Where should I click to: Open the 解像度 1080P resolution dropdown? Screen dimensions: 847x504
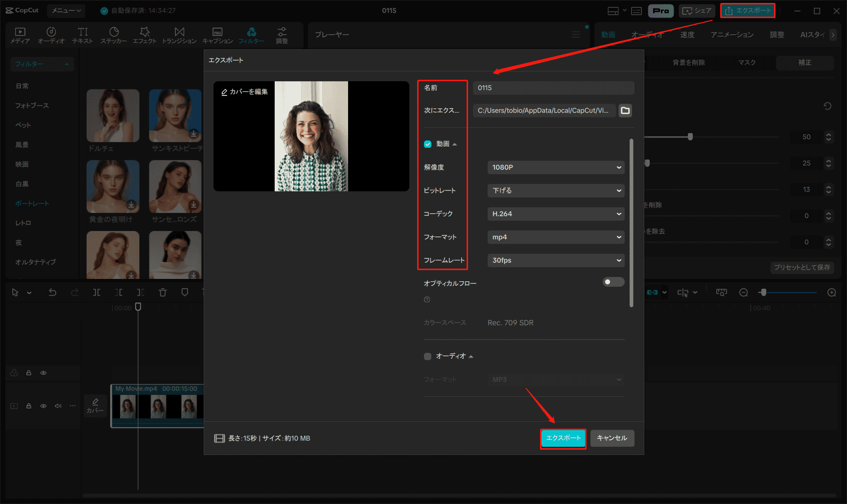coord(556,167)
